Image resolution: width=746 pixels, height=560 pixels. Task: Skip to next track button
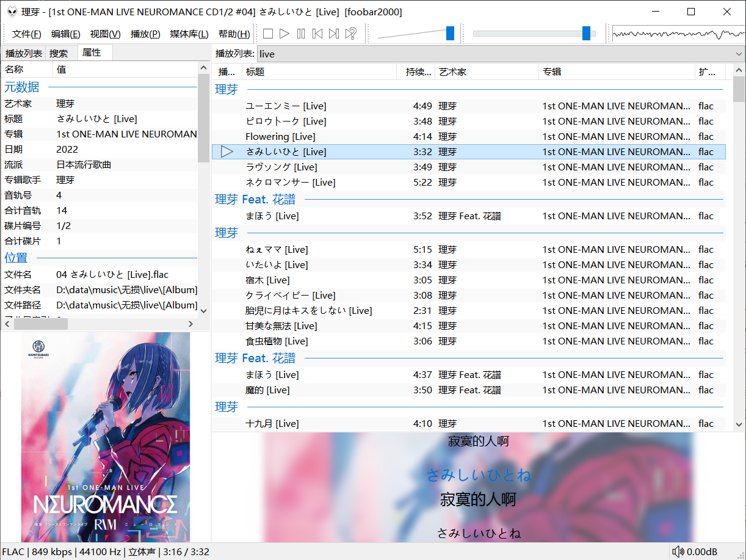coord(333,34)
